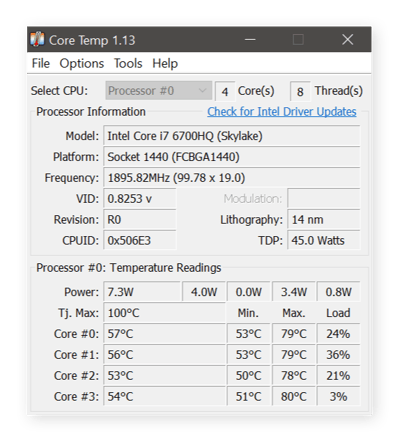Select the frequency value 1895.82MHz
The width and height of the screenshot is (400, 441).
click(232, 178)
